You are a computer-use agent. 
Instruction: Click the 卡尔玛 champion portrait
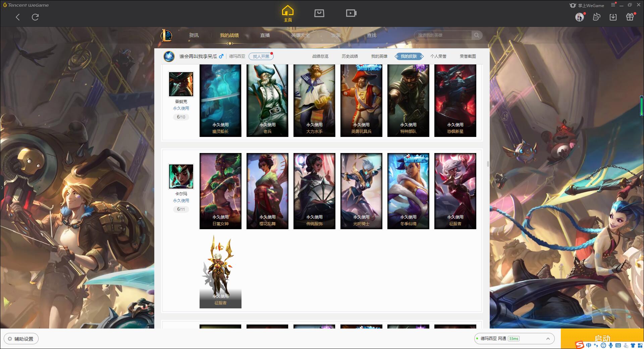tap(181, 177)
